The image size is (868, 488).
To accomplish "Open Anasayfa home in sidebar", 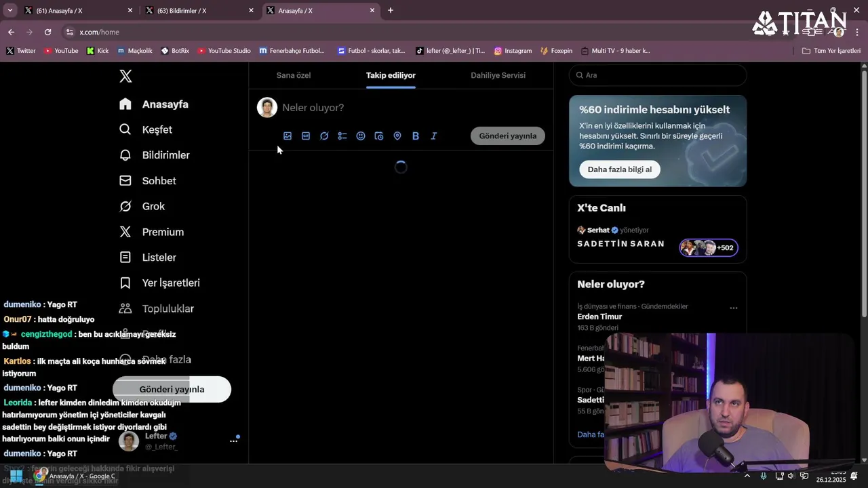I will click(154, 104).
